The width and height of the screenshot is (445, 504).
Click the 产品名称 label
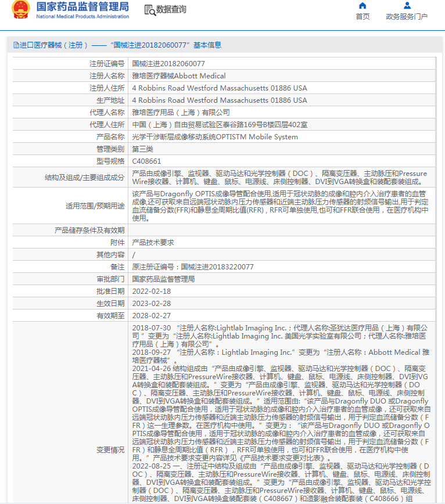pos(110,137)
